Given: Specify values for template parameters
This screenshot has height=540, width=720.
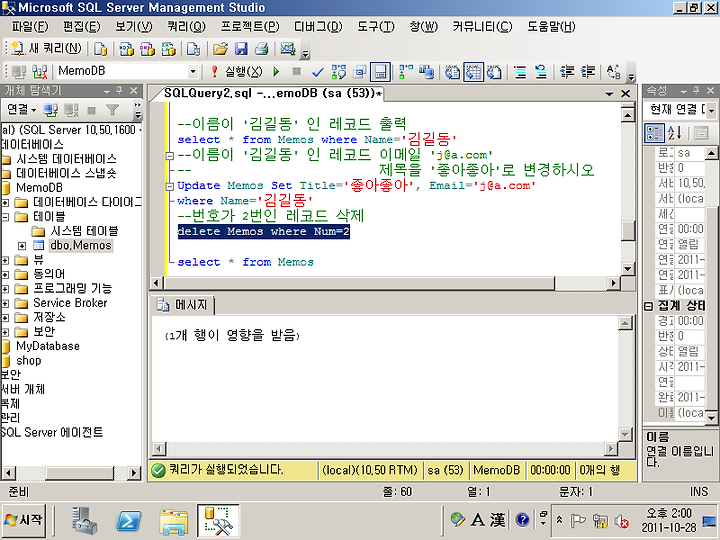Looking at the screenshot, I should pyautogui.click(x=614, y=72).
